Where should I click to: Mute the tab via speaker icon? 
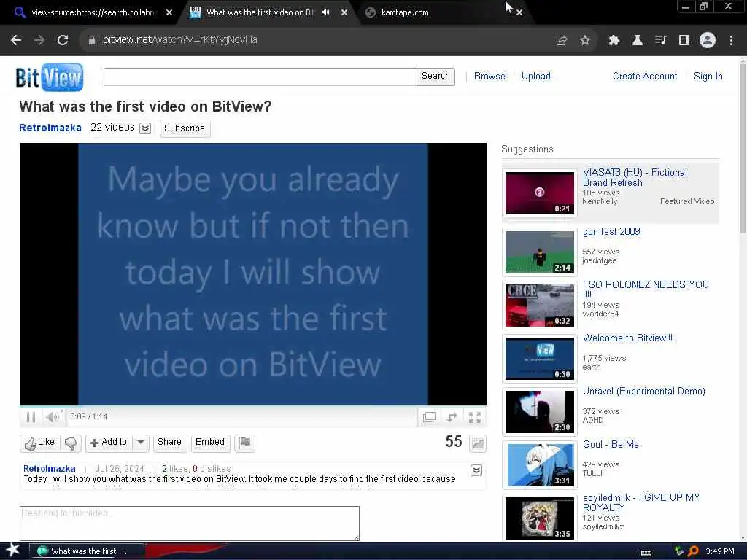coord(326,12)
